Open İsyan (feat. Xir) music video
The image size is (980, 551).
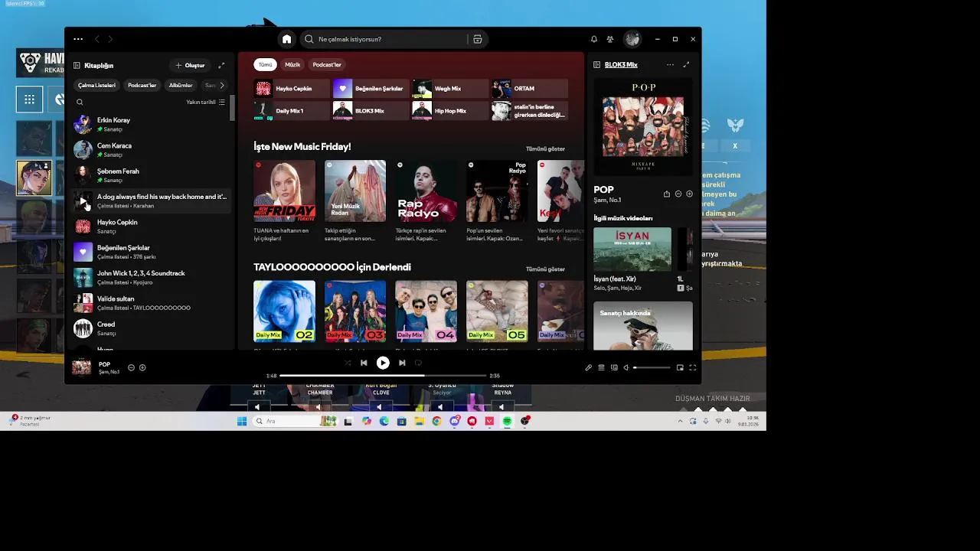pos(632,249)
